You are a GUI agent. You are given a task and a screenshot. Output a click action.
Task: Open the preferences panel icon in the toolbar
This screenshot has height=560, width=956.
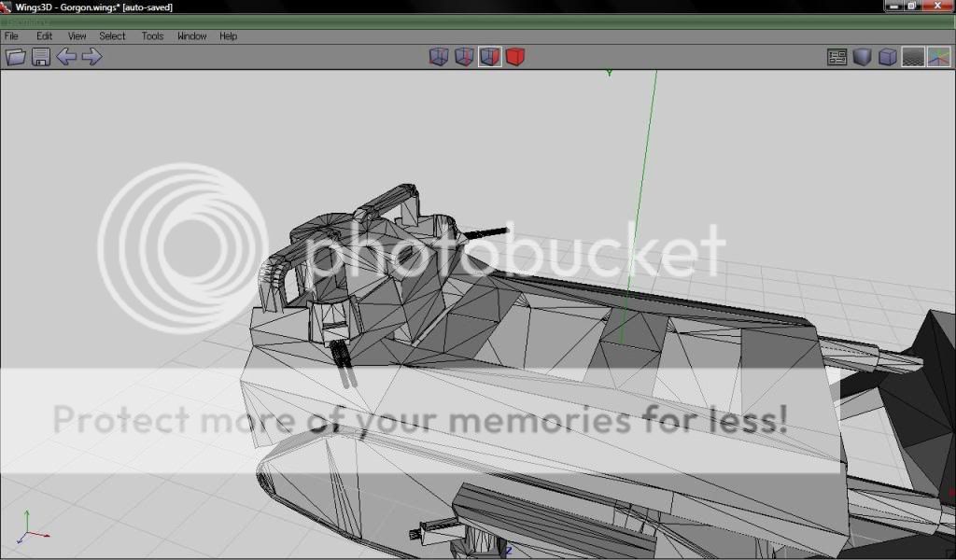[x=836, y=57]
